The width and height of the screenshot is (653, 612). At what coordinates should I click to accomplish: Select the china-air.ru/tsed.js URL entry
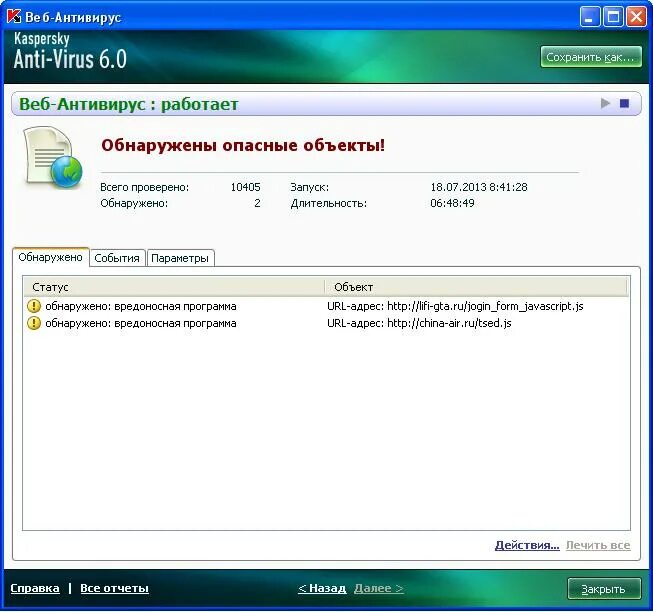[419, 323]
